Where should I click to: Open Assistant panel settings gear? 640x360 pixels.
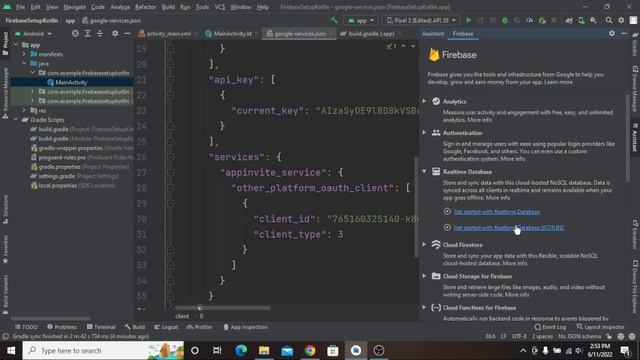pos(611,33)
